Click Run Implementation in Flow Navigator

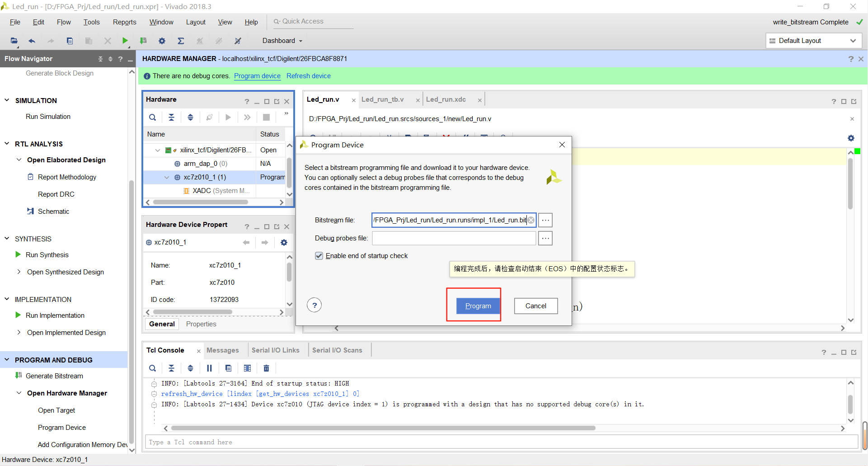tap(55, 315)
